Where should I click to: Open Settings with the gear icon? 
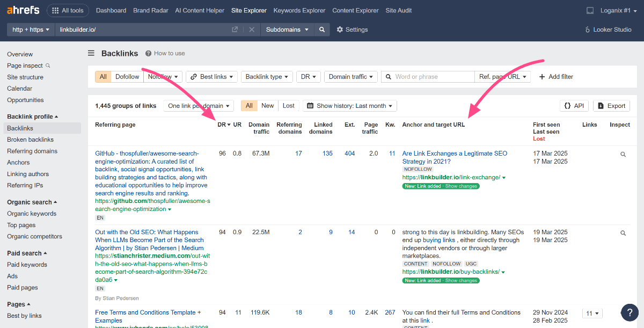(352, 30)
